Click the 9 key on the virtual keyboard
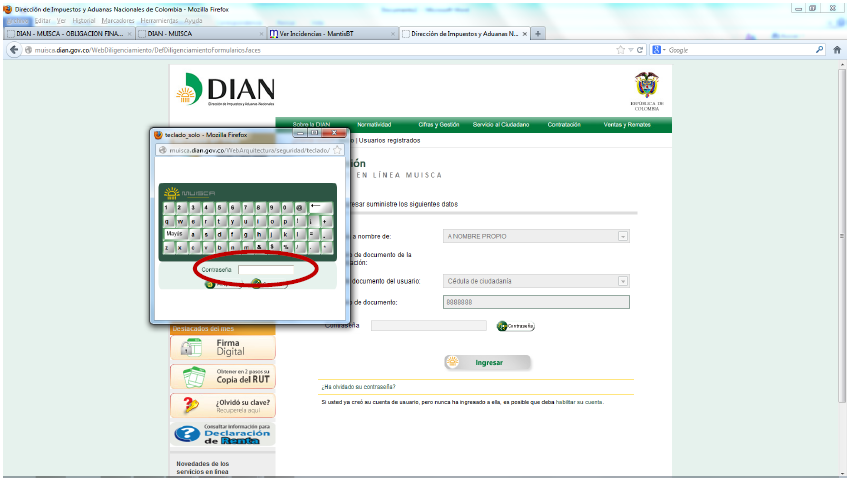This screenshot has width=850, height=481. pyautogui.click(x=273, y=208)
